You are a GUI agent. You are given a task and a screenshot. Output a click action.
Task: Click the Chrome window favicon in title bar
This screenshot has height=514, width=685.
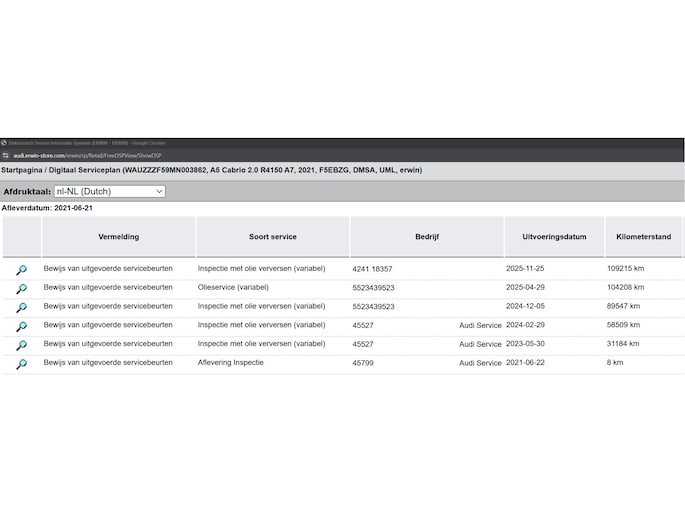(x=4, y=143)
